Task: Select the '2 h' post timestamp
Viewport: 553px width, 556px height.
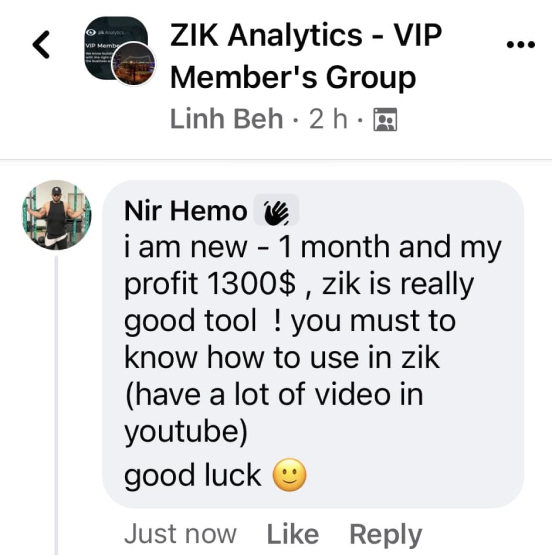Action: click(328, 119)
